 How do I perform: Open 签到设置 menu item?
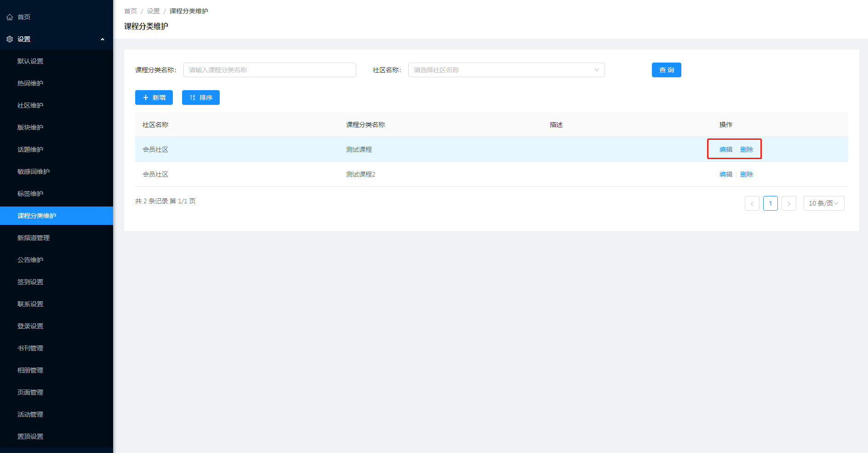(30, 282)
